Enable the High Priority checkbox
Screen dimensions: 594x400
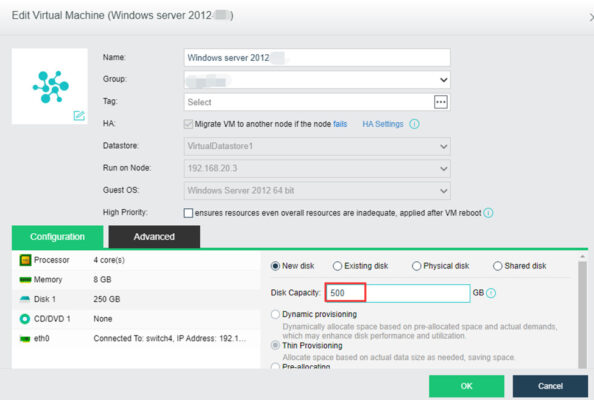tap(188, 213)
